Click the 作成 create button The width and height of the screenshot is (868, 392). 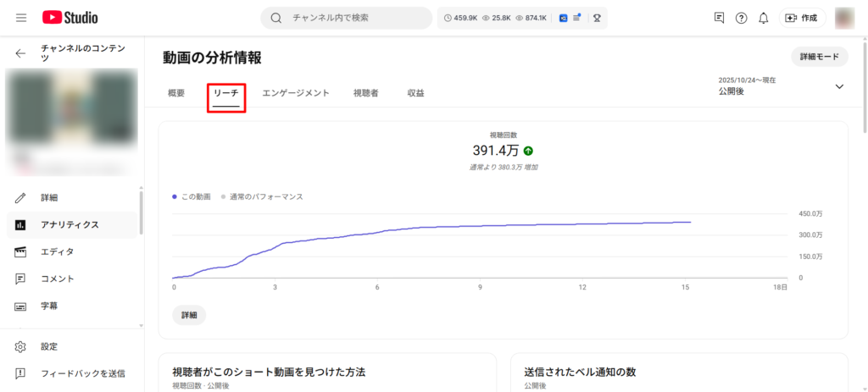click(x=802, y=18)
